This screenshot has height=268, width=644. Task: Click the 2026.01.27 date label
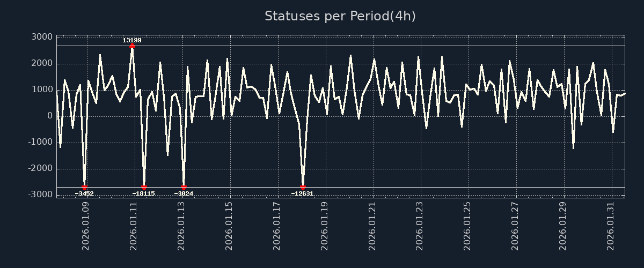(515, 226)
